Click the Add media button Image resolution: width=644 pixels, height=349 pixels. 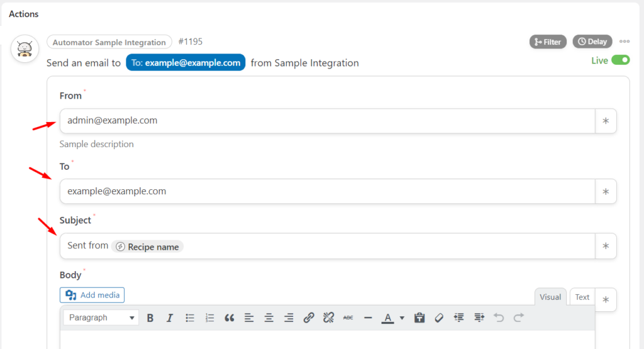[92, 295]
